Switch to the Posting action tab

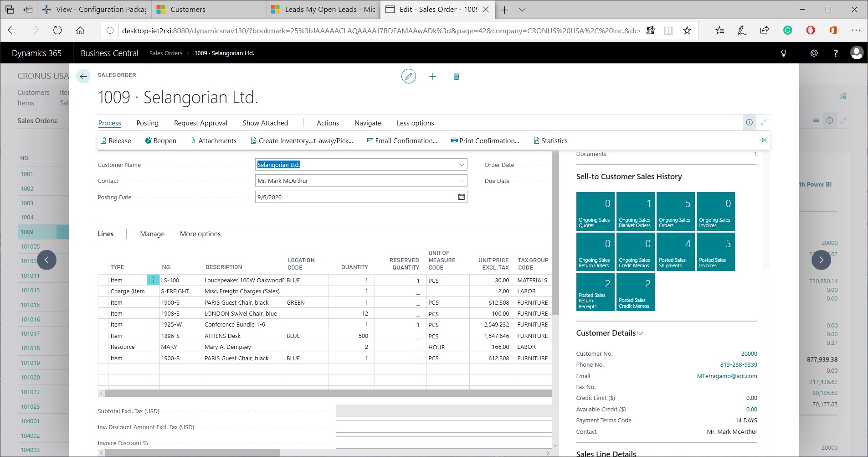point(148,123)
